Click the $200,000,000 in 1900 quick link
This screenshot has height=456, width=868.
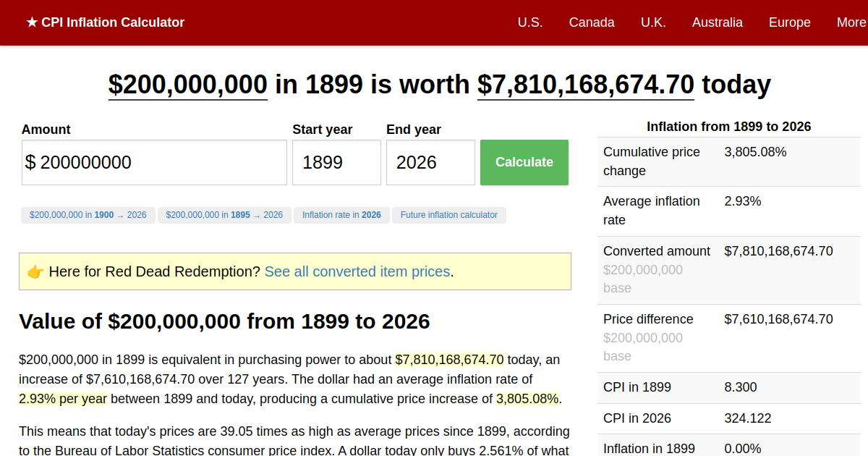tap(88, 215)
